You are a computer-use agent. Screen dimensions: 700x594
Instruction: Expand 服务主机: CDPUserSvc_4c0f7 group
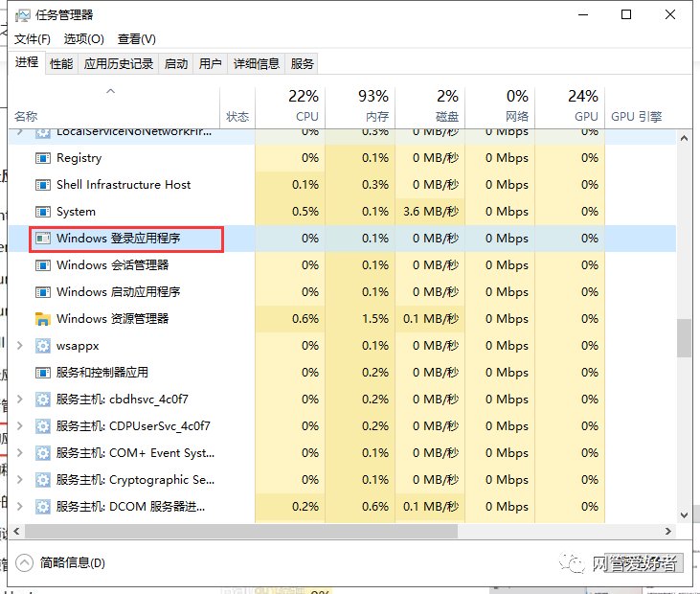coord(20,426)
